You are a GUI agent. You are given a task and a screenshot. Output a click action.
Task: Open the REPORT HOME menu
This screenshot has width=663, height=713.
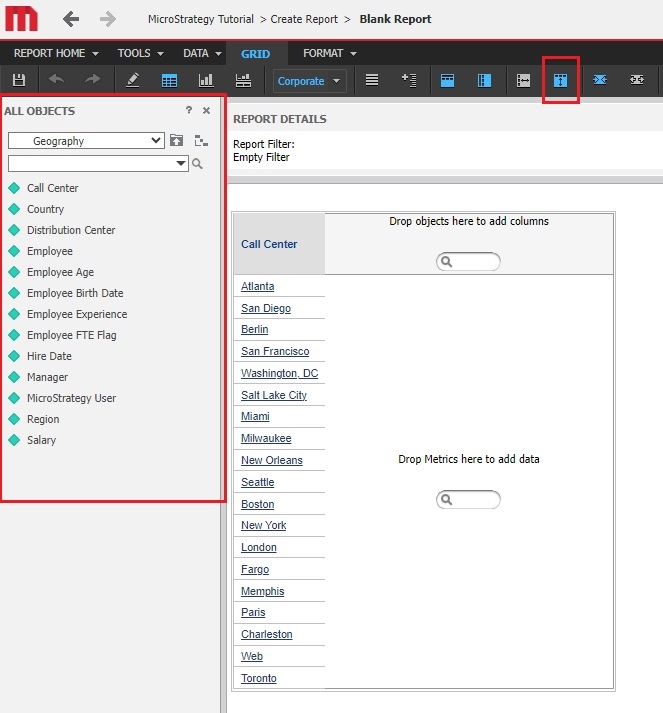coord(55,53)
